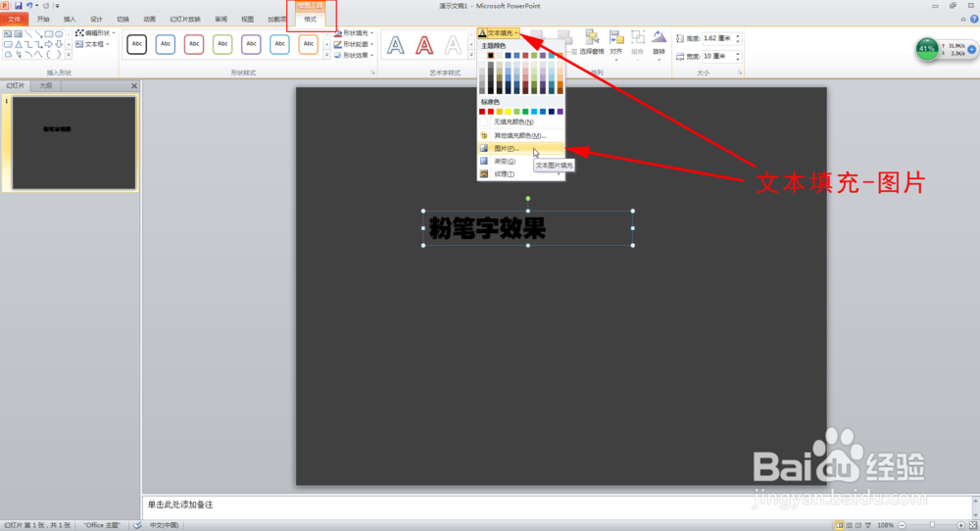Click the spell check icon in status bar
Screen dimensions: 980x531
[137, 525]
